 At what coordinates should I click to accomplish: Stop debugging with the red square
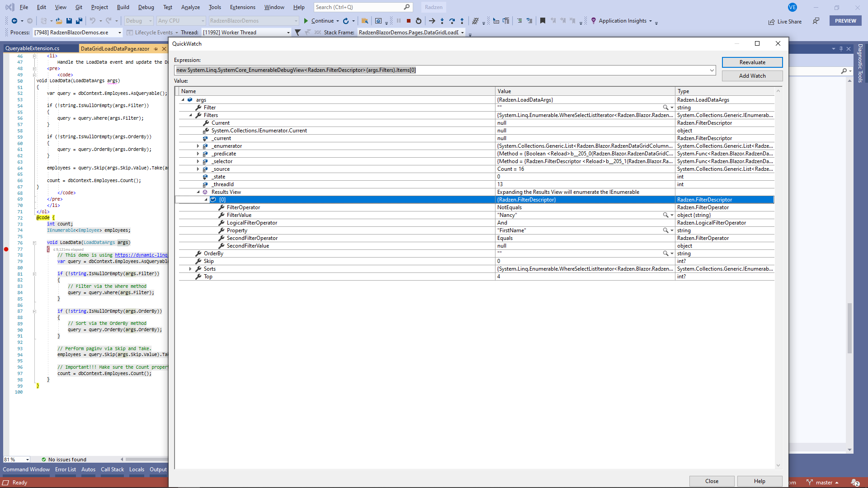pos(408,21)
